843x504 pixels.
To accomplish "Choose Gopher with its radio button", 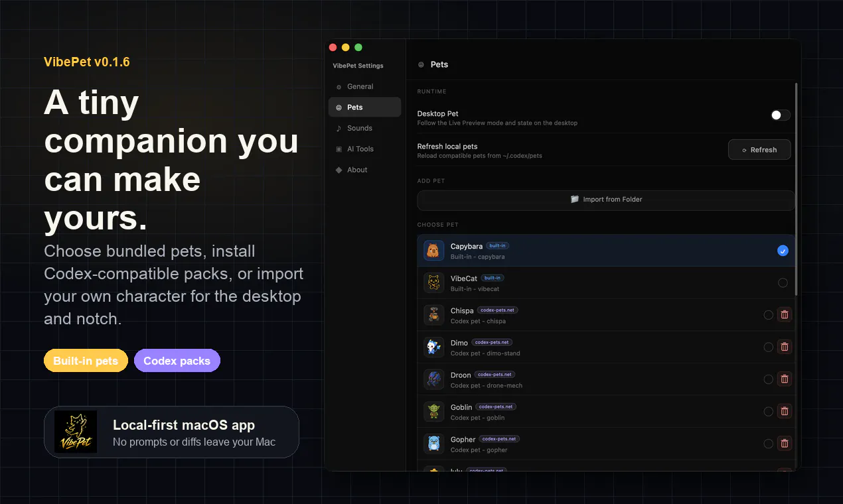I will pos(768,444).
